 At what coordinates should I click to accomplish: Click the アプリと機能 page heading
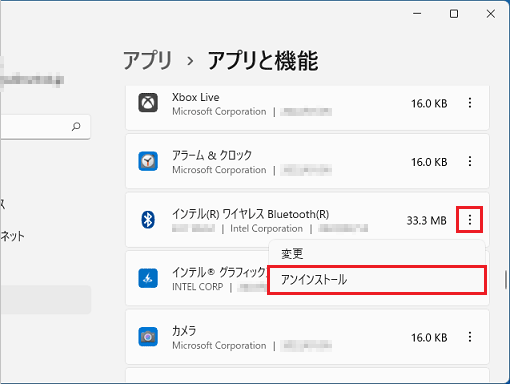(x=263, y=61)
